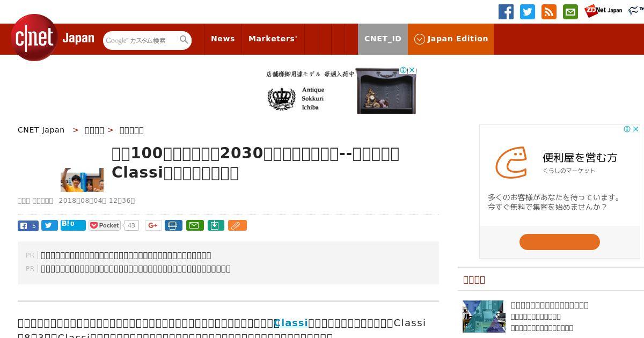The height and width of the screenshot is (338, 644).
Task: Open the Facebook icon in header
Action: click(506, 12)
